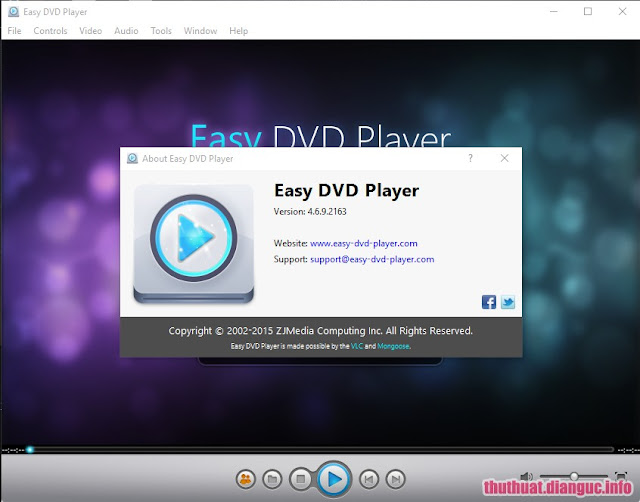The image size is (640, 502).
Task: Open the File menu
Action: pos(14,31)
